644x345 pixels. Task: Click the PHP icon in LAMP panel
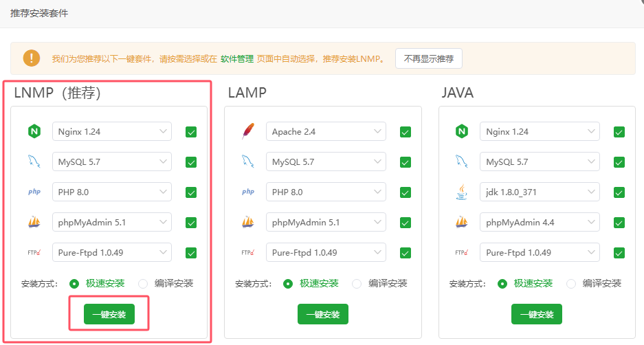coord(248,192)
